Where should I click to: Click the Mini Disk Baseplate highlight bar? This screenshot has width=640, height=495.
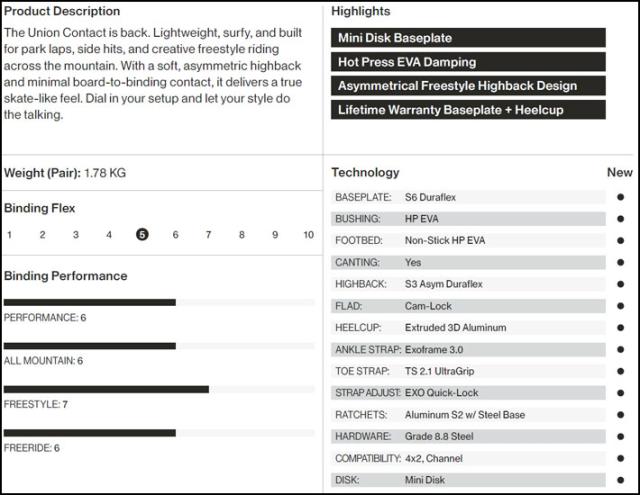point(468,38)
